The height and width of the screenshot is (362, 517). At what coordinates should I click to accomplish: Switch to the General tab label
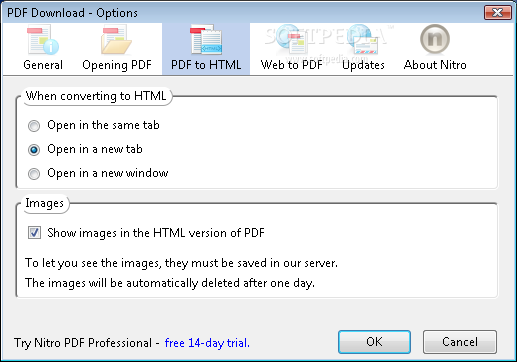point(43,65)
